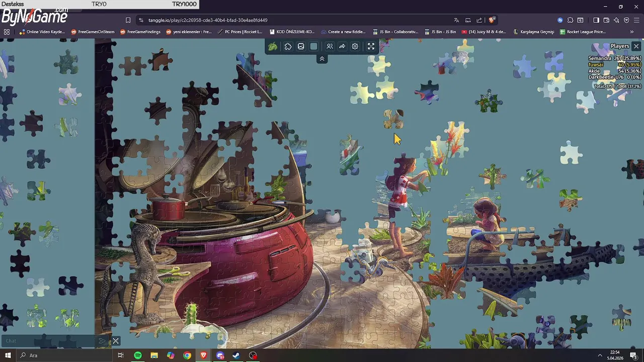The image size is (644, 362).
Task: Open the apps grid icon in the bookmarks bar
Action: [7, 32]
